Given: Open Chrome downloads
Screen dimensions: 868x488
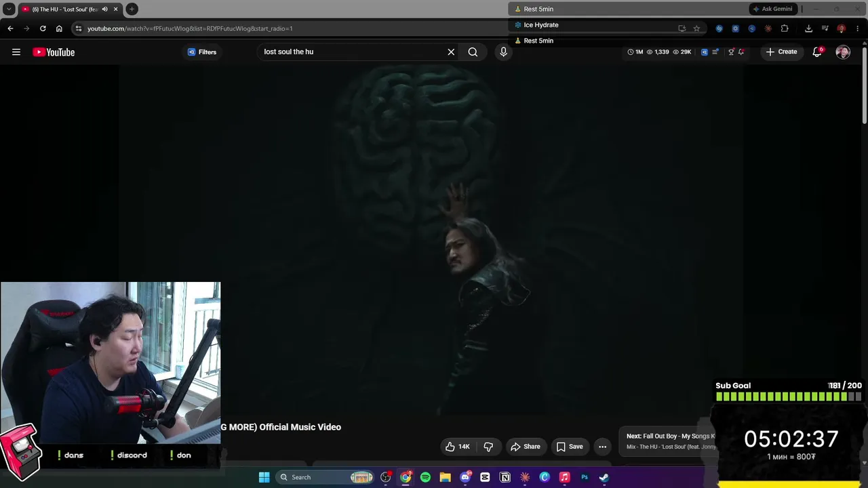Looking at the screenshot, I should [x=808, y=28].
